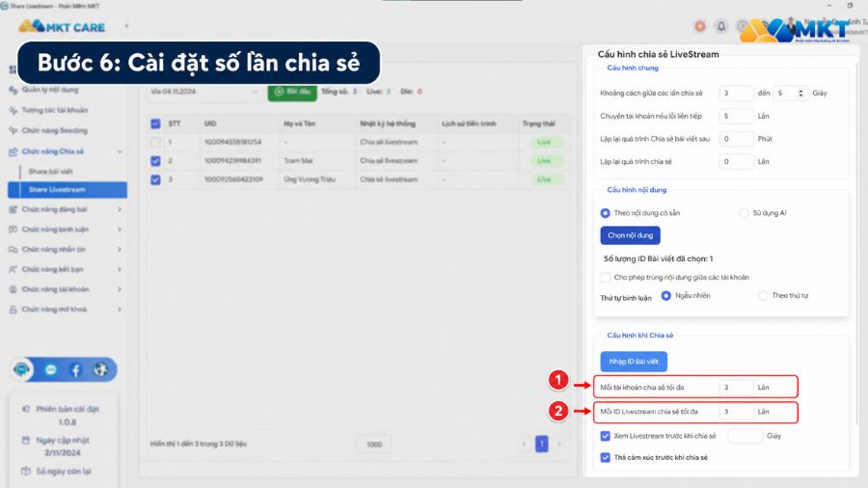The height and width of the screenshot is (488, 868).
Task: Select the Sử dụng AI radio option
Action: [744, 213]
